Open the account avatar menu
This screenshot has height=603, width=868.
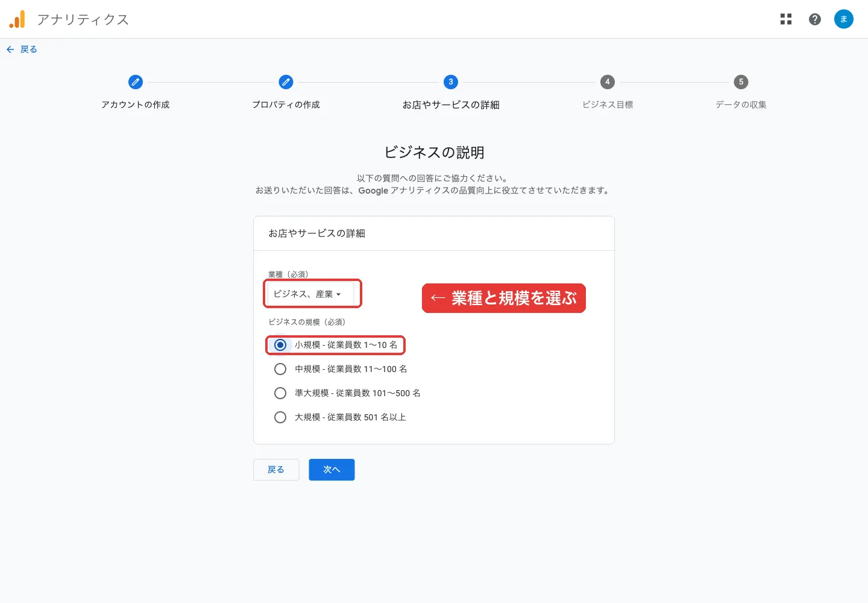pyautogui.click(x=844, y=19)
